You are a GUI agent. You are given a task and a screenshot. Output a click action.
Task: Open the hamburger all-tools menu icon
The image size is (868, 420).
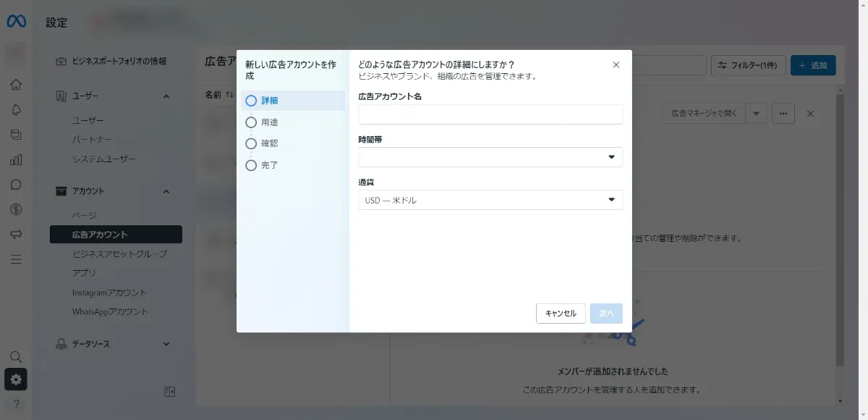(16, 259)
